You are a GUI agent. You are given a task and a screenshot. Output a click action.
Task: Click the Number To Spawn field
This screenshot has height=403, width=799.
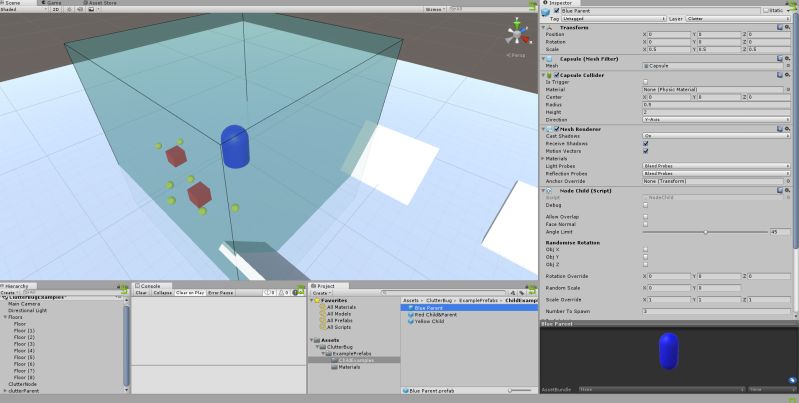coord(716,311)
